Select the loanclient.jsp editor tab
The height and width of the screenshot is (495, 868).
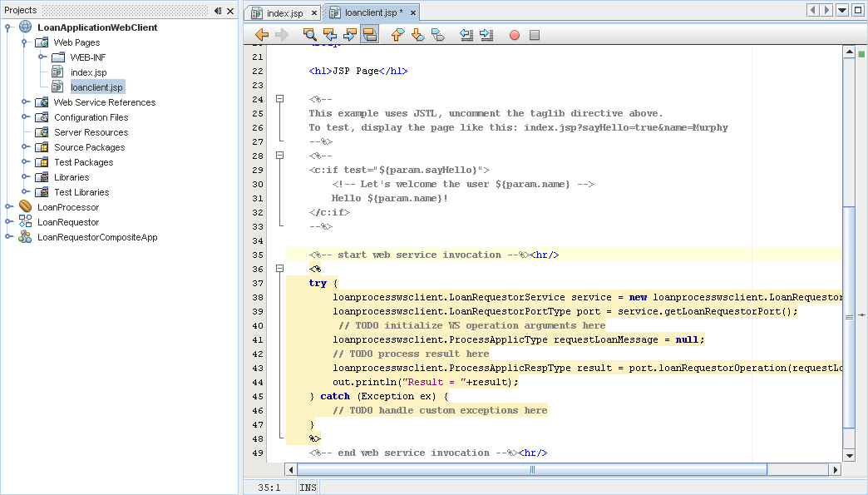click(365, 13)
